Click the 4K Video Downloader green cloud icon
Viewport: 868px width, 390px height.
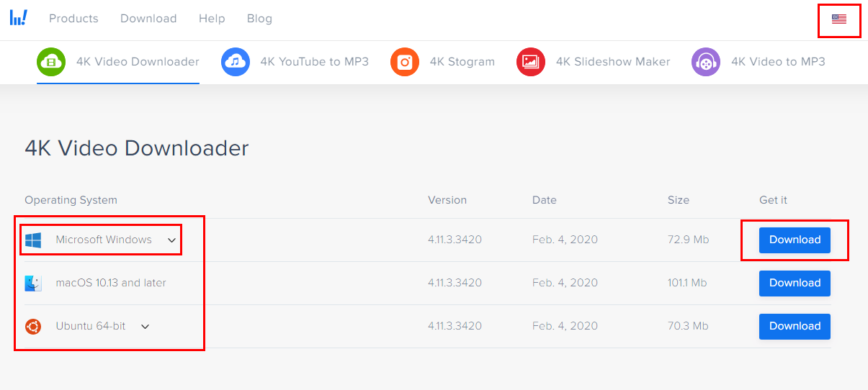51,62
